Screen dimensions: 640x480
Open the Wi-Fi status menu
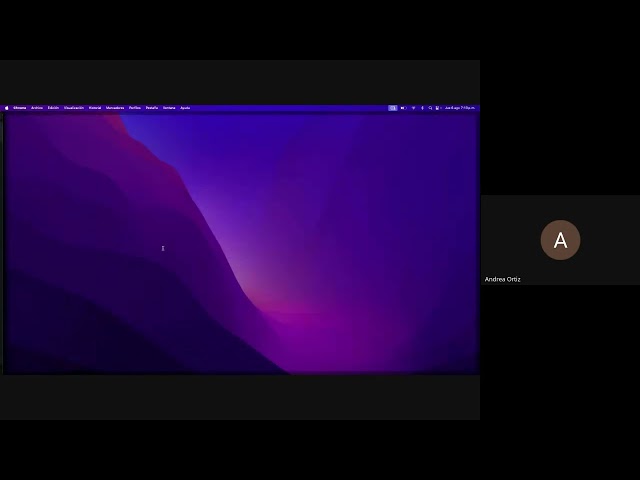(413, 108)
